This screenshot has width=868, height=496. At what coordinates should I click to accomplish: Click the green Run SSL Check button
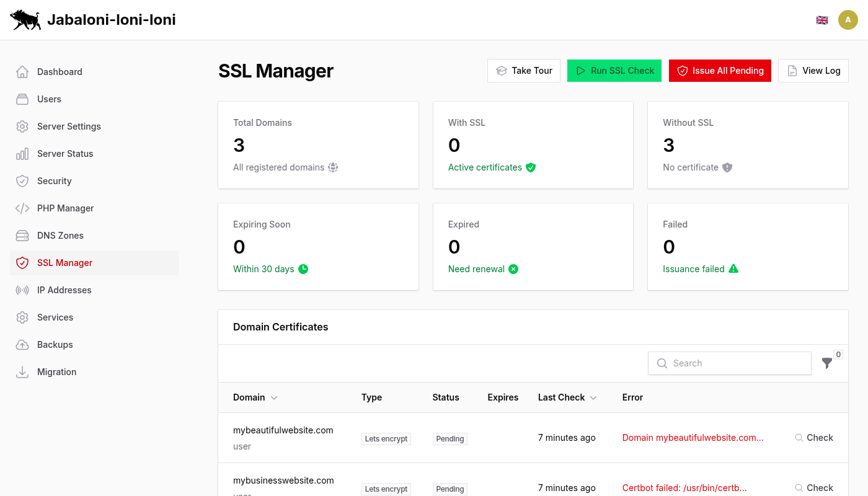(x=614, y=71)
